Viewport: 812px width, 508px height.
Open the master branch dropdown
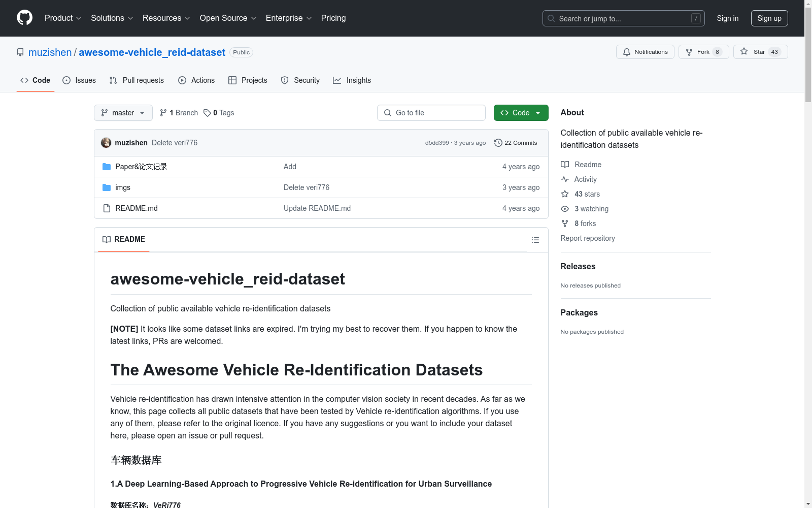click(123, 113)
